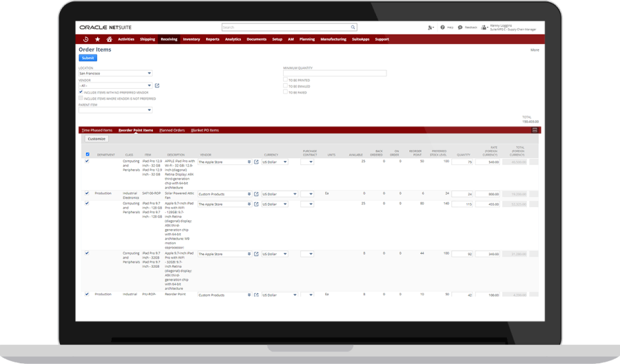The image size is (620, 364).
Task: Open vendor record icon beside Vendor filter
Action: coord(157,85)
